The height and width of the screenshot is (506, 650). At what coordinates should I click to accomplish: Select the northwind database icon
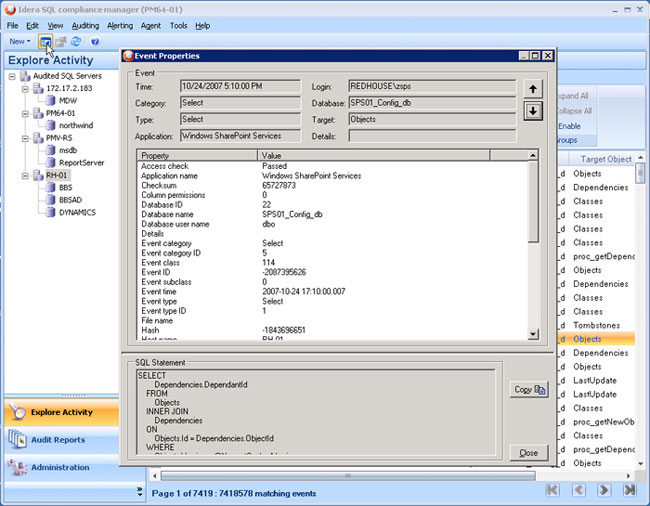pyautogui.click(x=50, y=125)
